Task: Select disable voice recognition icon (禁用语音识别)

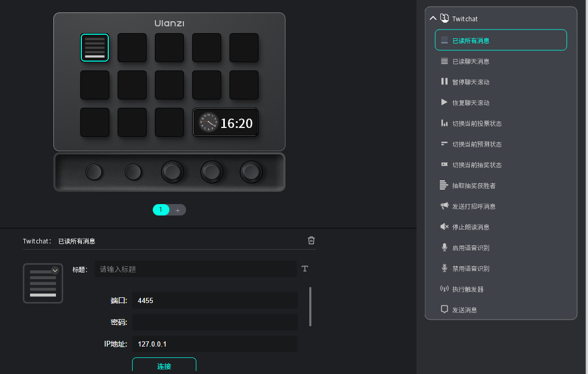Action: point(444,268)
